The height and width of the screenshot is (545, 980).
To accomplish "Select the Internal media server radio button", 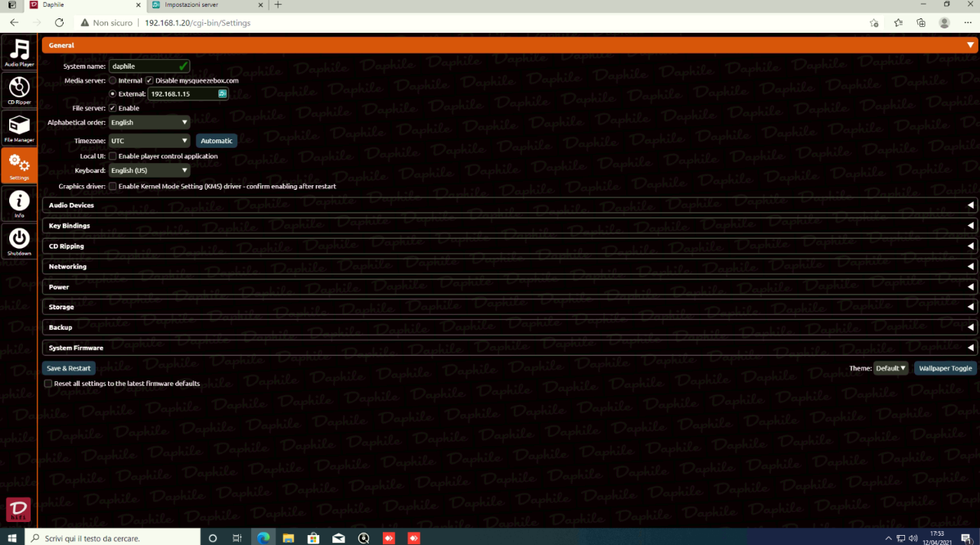I will [x=113, y=80].
